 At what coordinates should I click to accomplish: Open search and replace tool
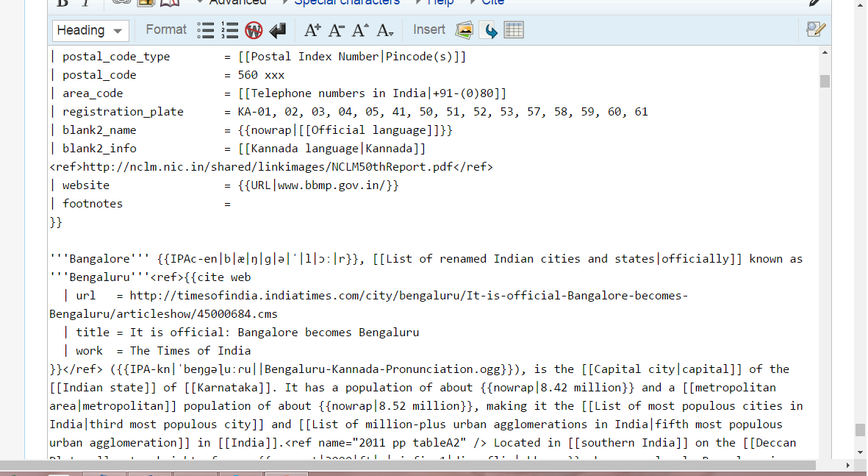(816, 30)
